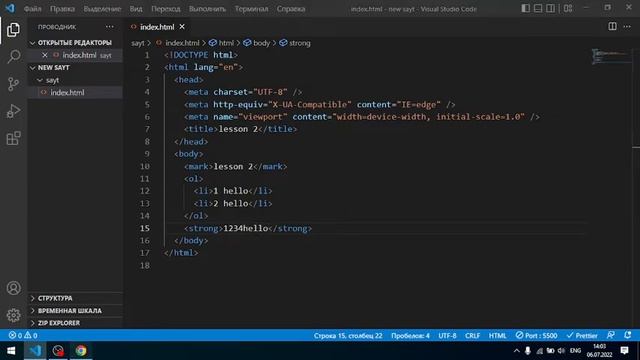Open the notifications bell in status bar
This screenshot has width=640, height=360.
627,335
